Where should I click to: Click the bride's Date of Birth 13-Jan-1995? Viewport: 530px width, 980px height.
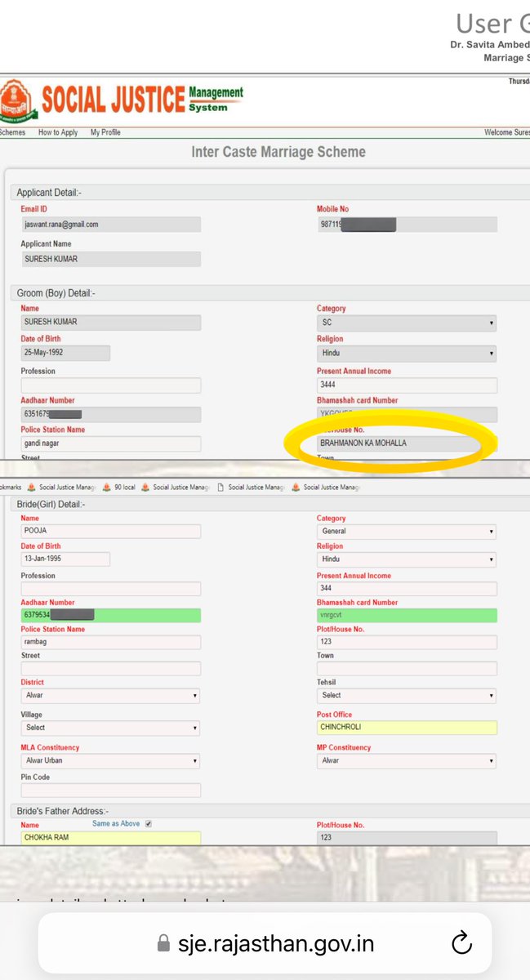click(x=65, y=559)
